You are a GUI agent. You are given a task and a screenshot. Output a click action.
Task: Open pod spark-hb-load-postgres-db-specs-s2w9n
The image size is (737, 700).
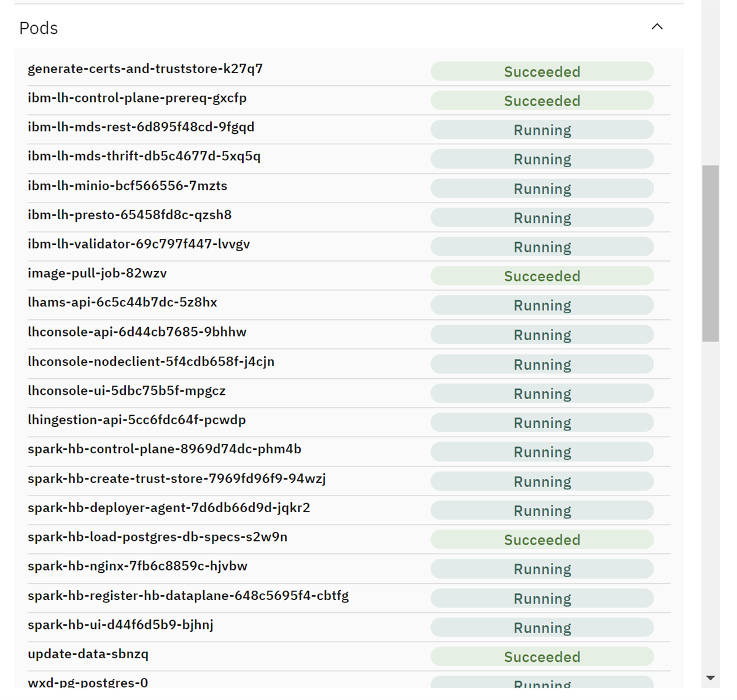[x=157, y=537]
